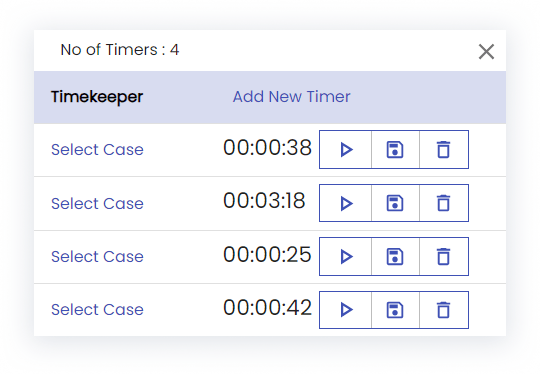This screenshot has width=540, height=374.
Task: Delete the 00:00:38 timer
Action: 444,149
